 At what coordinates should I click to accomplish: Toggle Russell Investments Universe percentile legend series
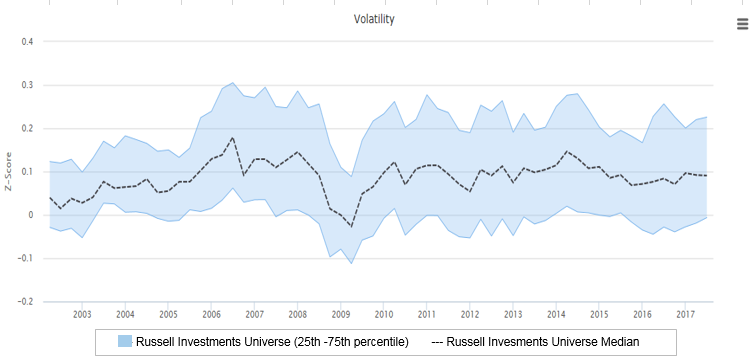tap(272, 342)
